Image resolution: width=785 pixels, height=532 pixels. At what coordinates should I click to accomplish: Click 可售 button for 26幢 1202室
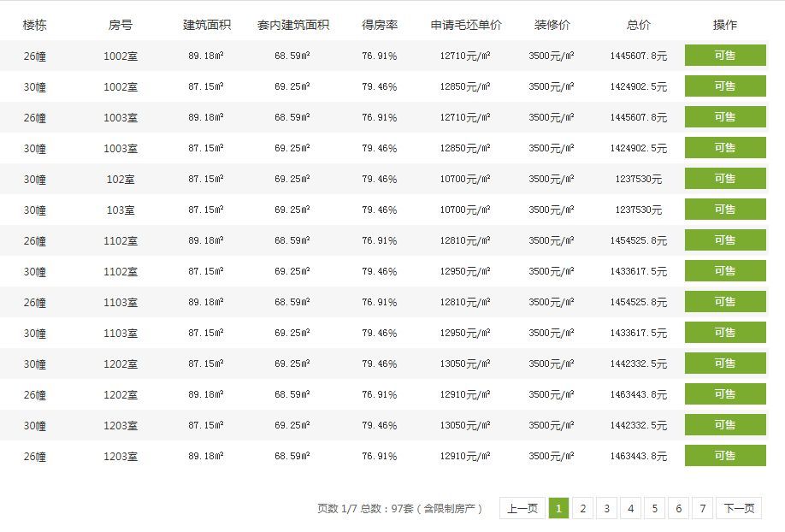(x=725, y=394)
